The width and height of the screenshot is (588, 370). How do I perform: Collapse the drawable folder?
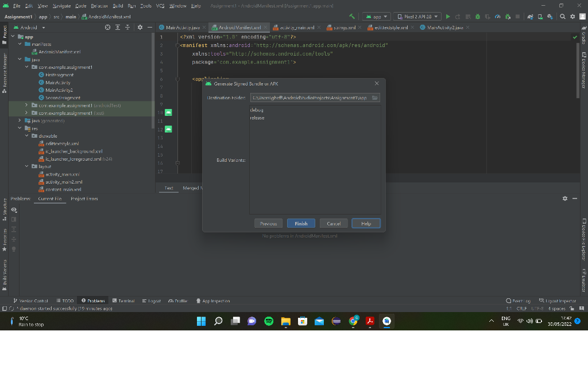pyautogui.click(x=26, y=135)
